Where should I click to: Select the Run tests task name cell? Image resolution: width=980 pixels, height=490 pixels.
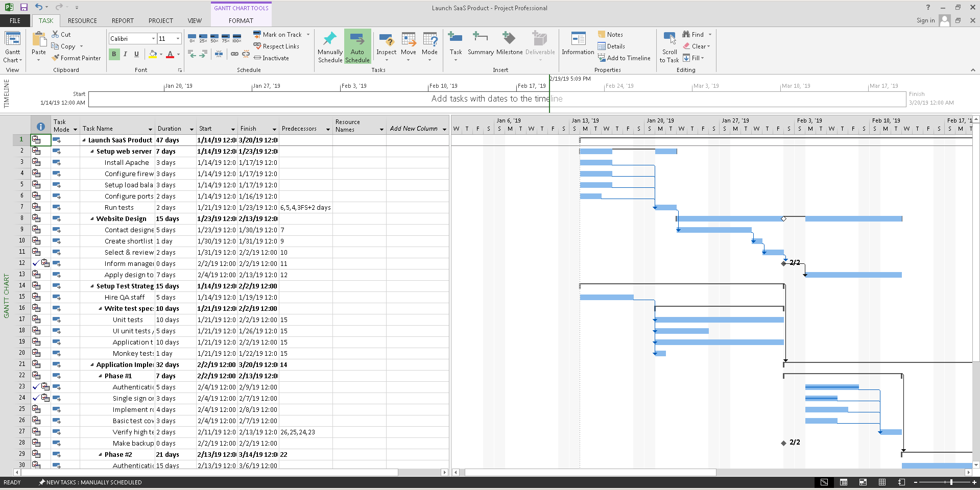click(117, 208)
